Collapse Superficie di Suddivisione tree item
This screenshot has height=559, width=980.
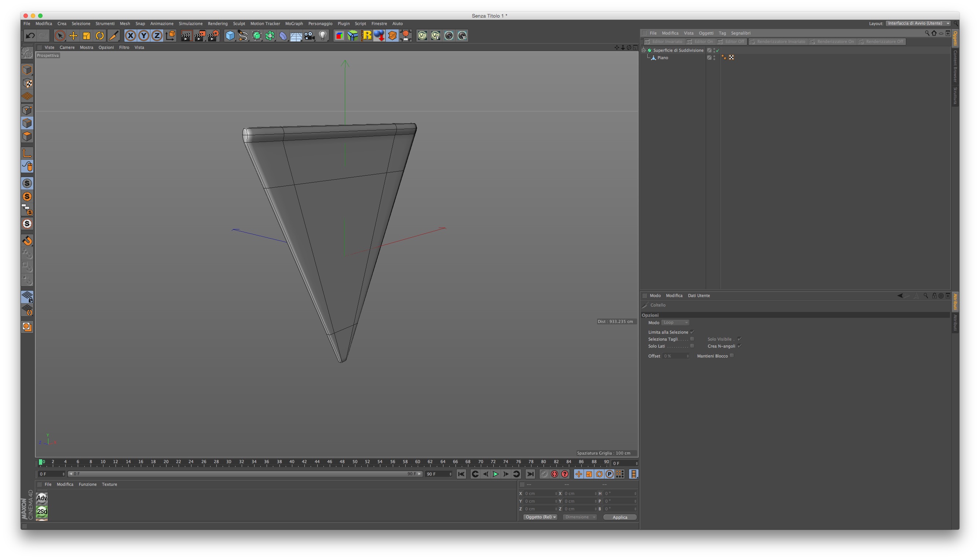643,50
